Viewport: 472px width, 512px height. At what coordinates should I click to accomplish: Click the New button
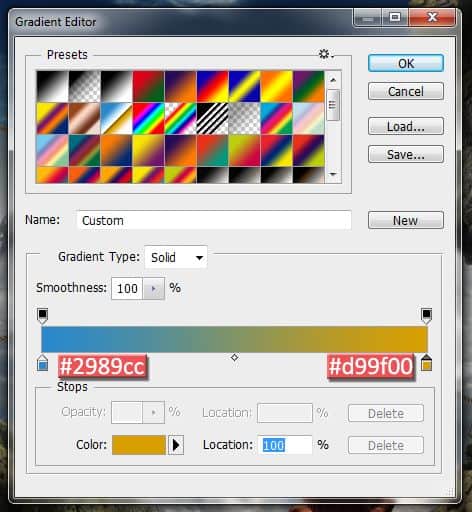406,220
